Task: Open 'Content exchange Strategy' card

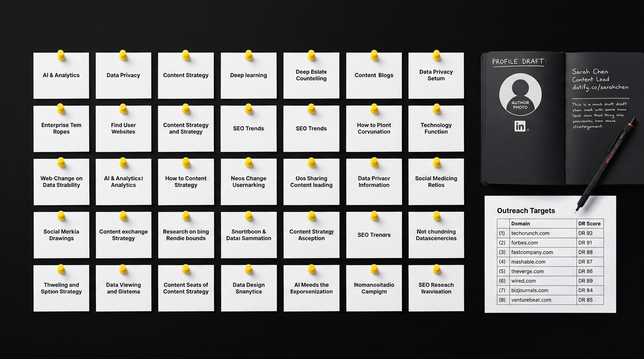Action: (x=124, y=235)
